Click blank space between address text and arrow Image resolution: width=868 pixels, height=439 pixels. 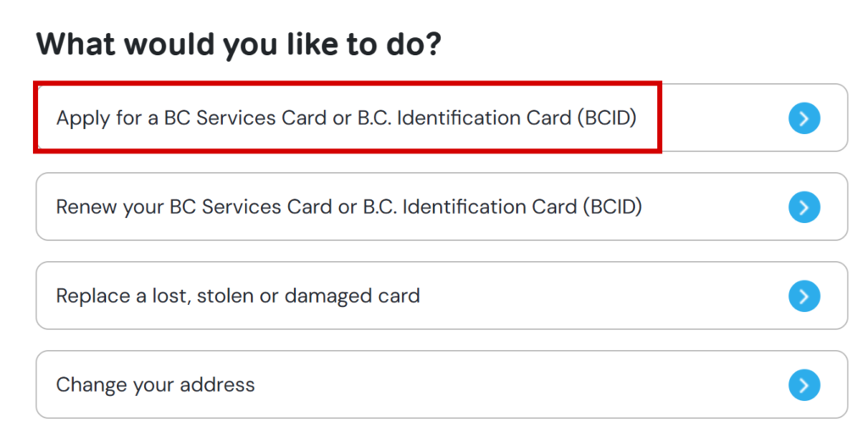tap(520, 385)
